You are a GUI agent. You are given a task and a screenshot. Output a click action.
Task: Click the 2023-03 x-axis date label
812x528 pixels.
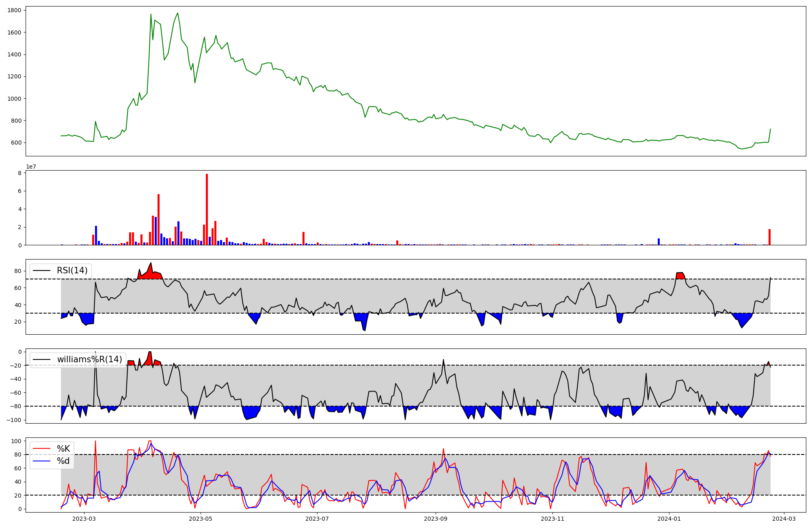84,519
